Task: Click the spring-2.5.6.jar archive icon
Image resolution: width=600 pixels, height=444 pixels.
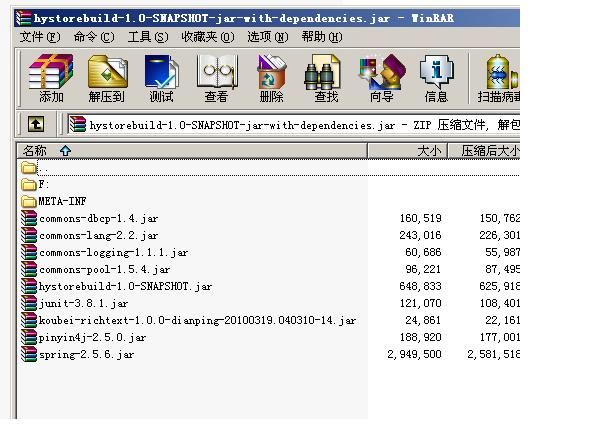Action: click(x=29, y=354)
